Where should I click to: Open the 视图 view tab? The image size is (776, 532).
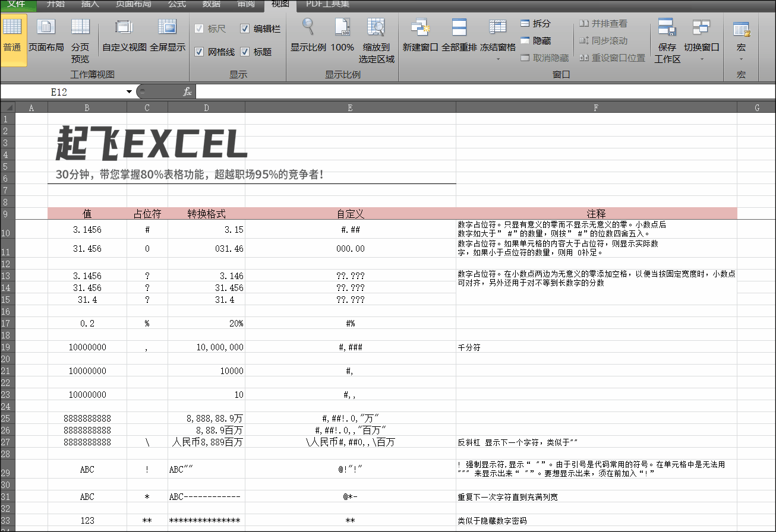click(x=280, y=4)
